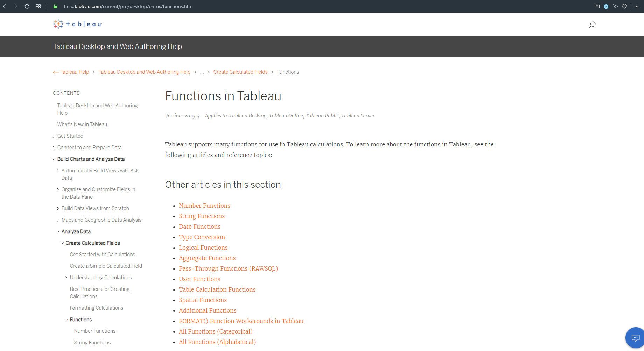Collapse the Create Calculated Fields tree node
644x351 pixels.
pos(62,243)
